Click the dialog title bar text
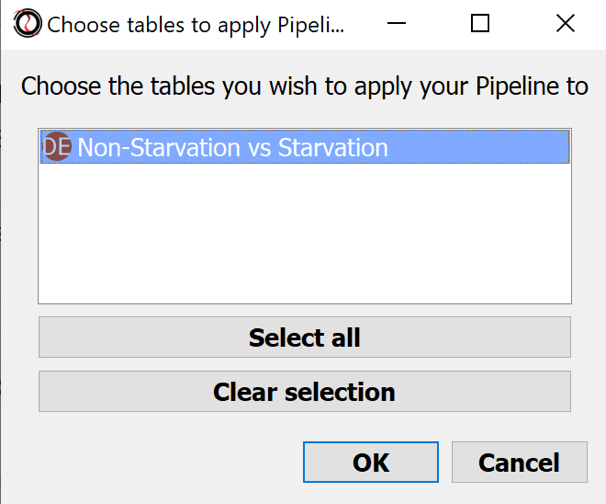This screenshot has width=606, height=504. 195,23
